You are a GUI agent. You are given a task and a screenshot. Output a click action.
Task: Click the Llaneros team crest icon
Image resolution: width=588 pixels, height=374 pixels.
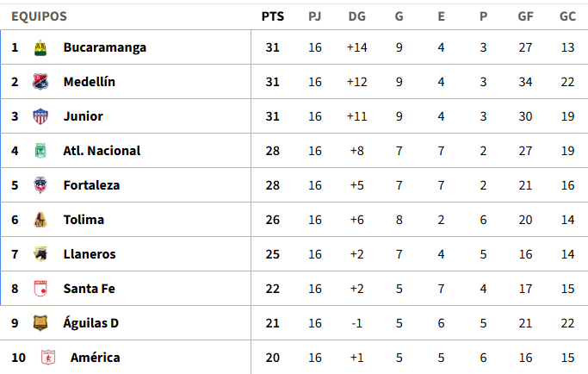(x=40, y=254)
